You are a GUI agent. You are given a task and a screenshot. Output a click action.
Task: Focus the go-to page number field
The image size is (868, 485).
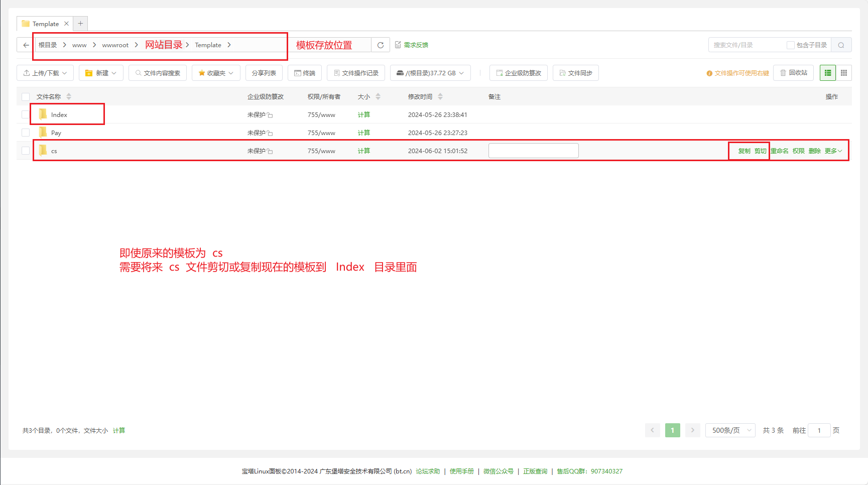[819, 430]
